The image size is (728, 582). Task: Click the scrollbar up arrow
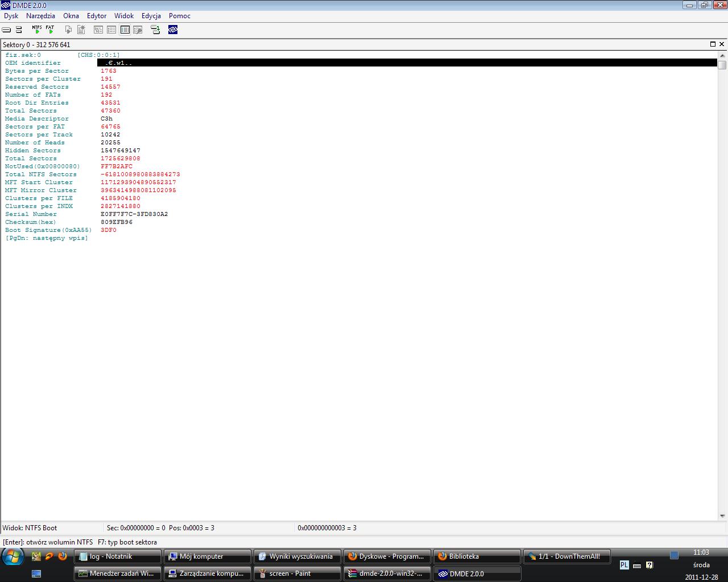click(x=722, y=56)
